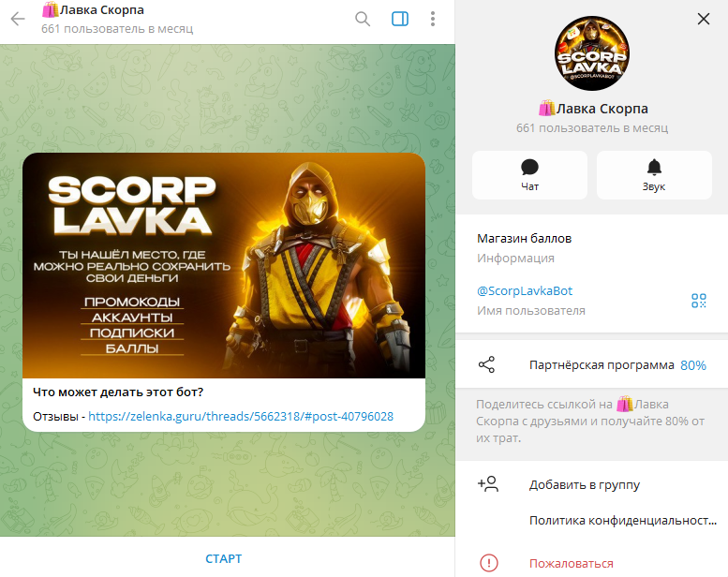Start the bot with СТАРТ button
This screenshot has width=728, height=577.
[224, 558]
